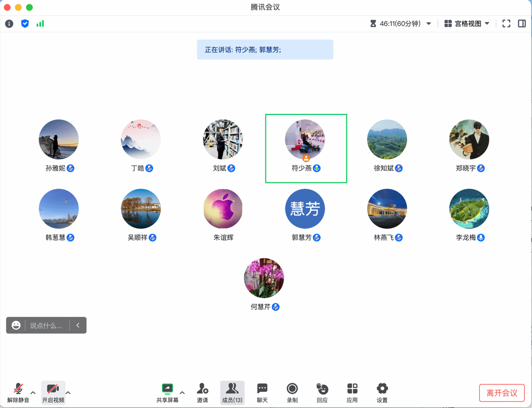Open the meeting info icon
Viewport: 532px width, 408px height.
[9, 24]
